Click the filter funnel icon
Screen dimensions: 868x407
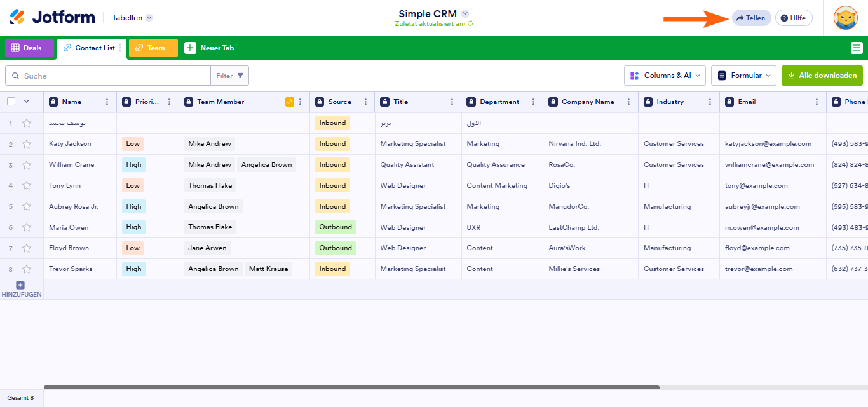(x=240, y=76)
